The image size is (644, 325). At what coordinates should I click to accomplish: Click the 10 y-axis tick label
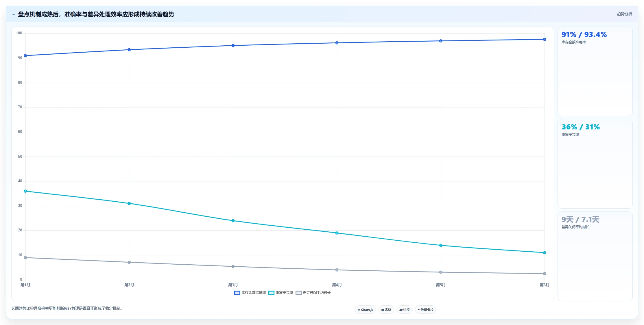click(20, 255)
